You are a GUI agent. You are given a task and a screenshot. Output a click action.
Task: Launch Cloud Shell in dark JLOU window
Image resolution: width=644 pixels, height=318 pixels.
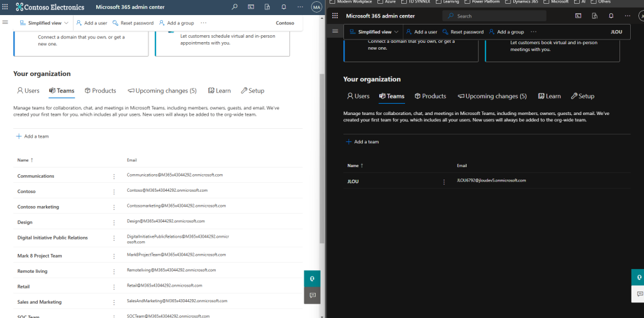pyautogui.click(x=578, y=16)
